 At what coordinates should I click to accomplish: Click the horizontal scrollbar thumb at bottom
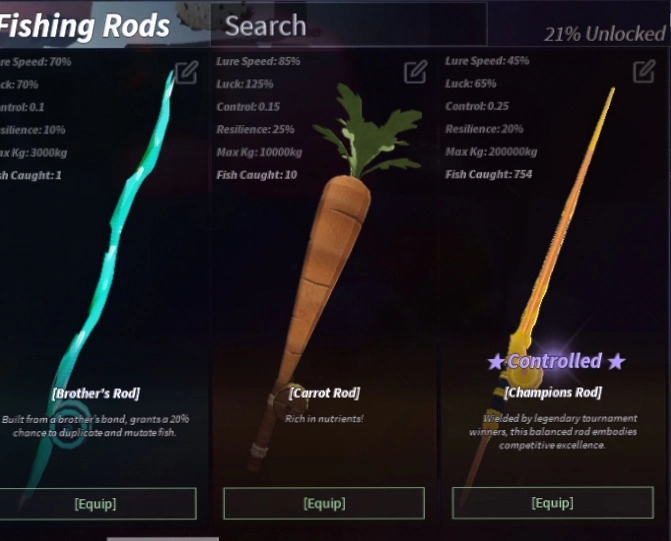pos(163,539)
